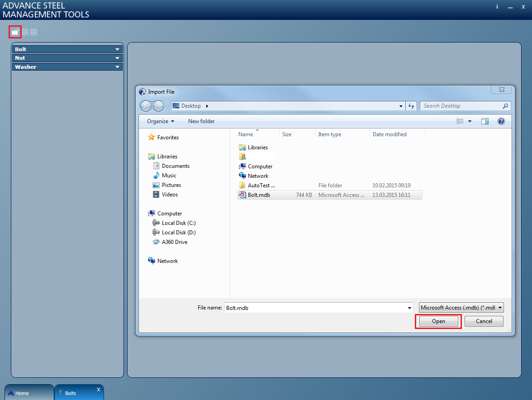Expand the Bolt section dropdown

click(118, 49)
